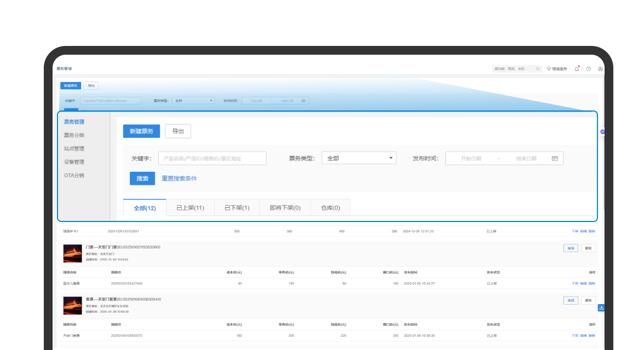
Task: Click 开始日期 in enlarged date range
Action: click(471, 159)
